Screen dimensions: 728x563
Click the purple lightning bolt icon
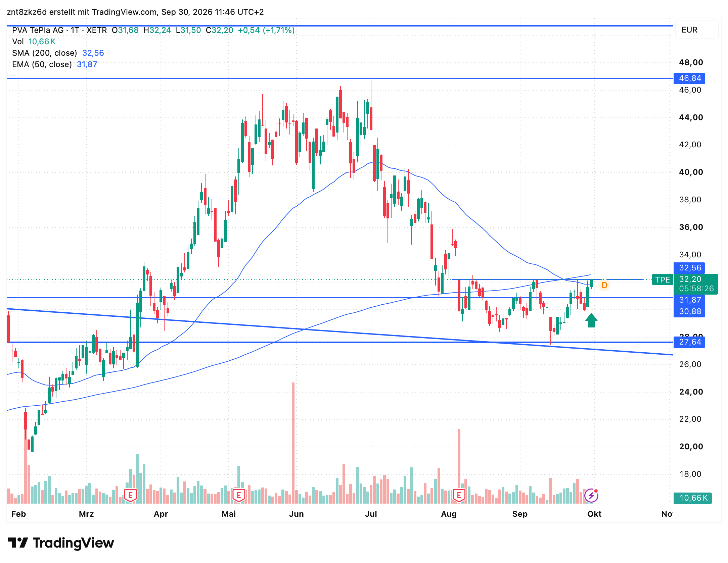coord(591,496)
